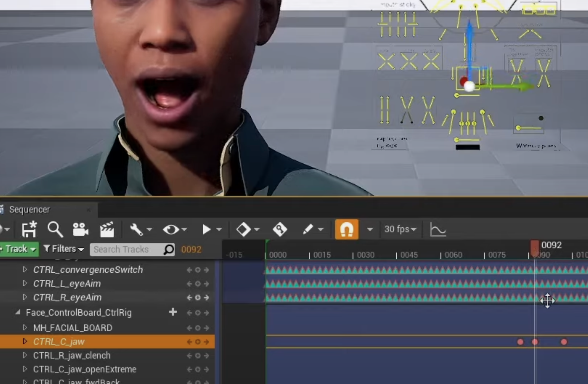Click the Render Movie clapperboard icon
The image size is (588, 384).
106,230
